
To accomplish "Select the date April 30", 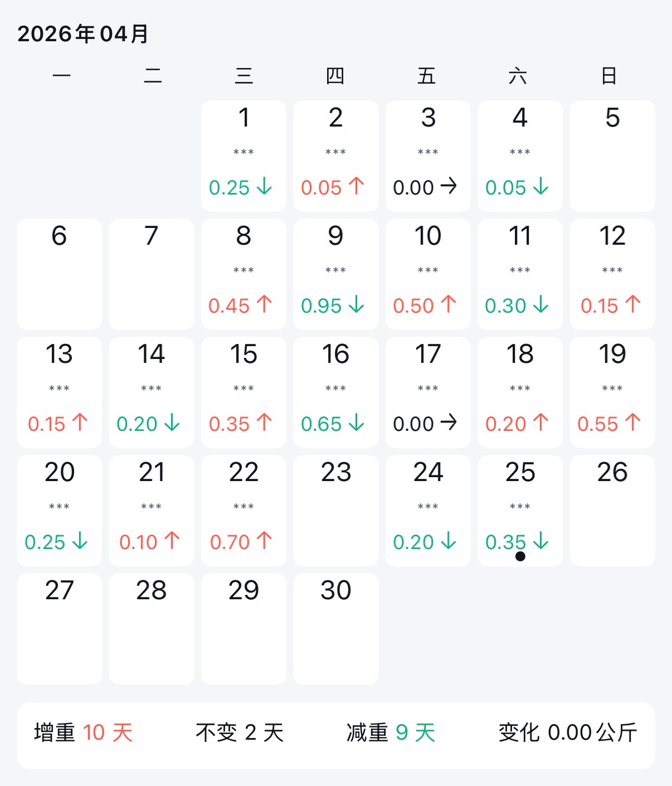I will point(336,628).
